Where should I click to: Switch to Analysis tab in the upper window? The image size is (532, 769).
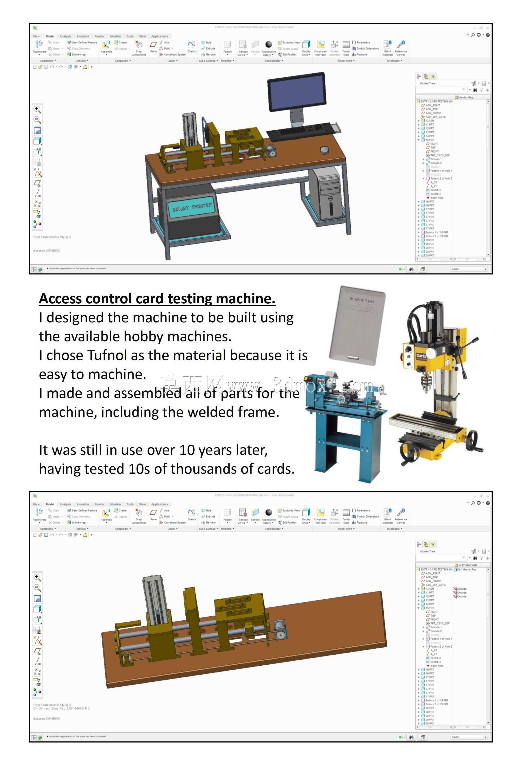click(65, 36)
